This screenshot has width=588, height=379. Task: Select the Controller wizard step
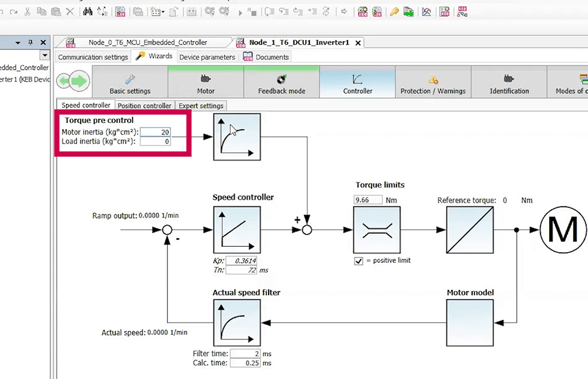pos(358,82)
